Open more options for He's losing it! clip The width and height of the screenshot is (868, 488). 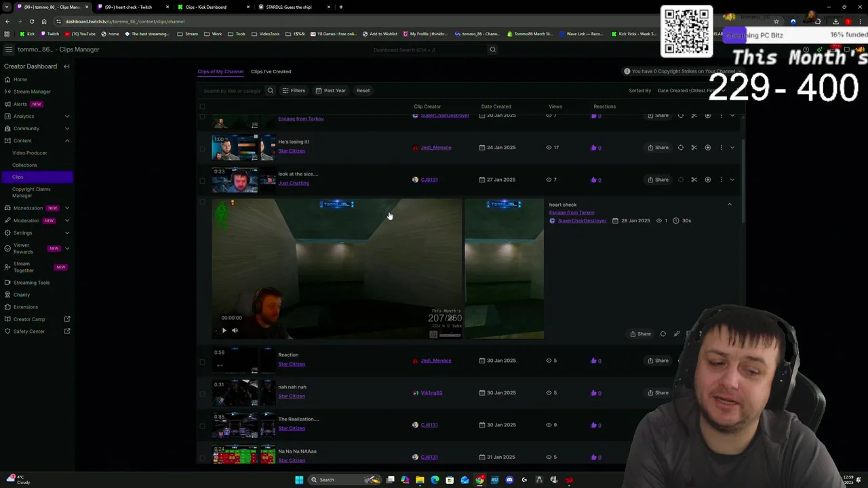tap(721, 148)
